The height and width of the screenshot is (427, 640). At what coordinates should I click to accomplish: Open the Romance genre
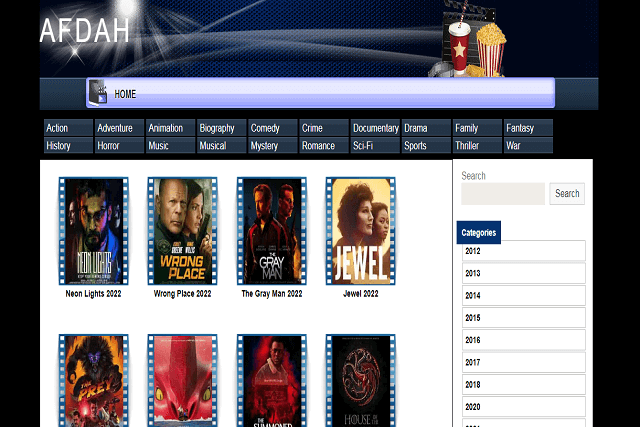pos(324,145)
